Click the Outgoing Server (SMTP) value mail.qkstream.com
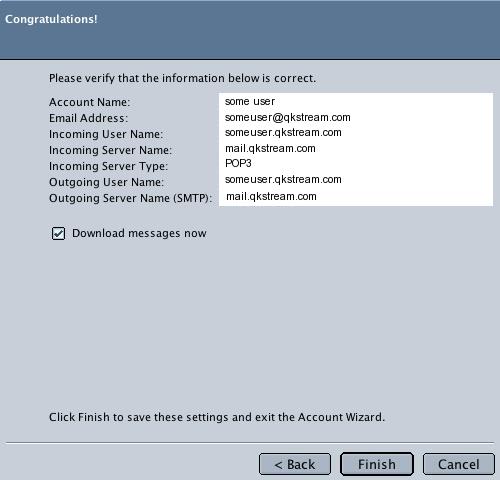500x480 pixels. 271,196
